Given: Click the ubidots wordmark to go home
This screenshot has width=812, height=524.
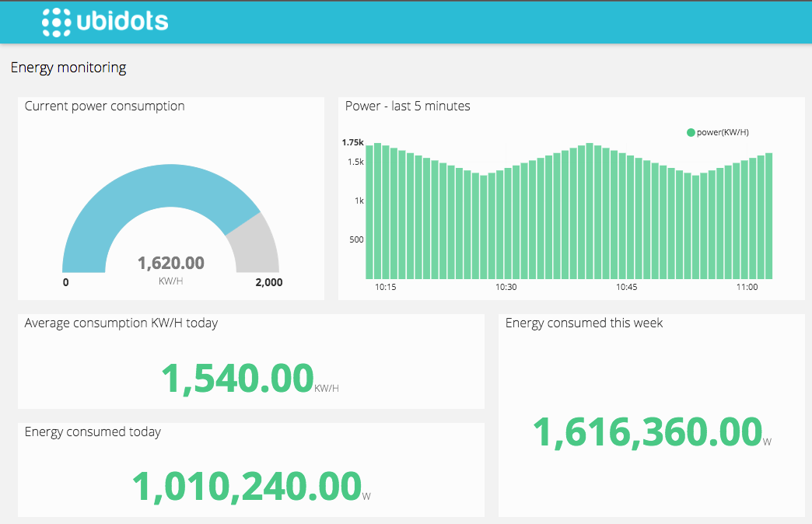Looking at the screenshot, I should (x=123, y=22).
